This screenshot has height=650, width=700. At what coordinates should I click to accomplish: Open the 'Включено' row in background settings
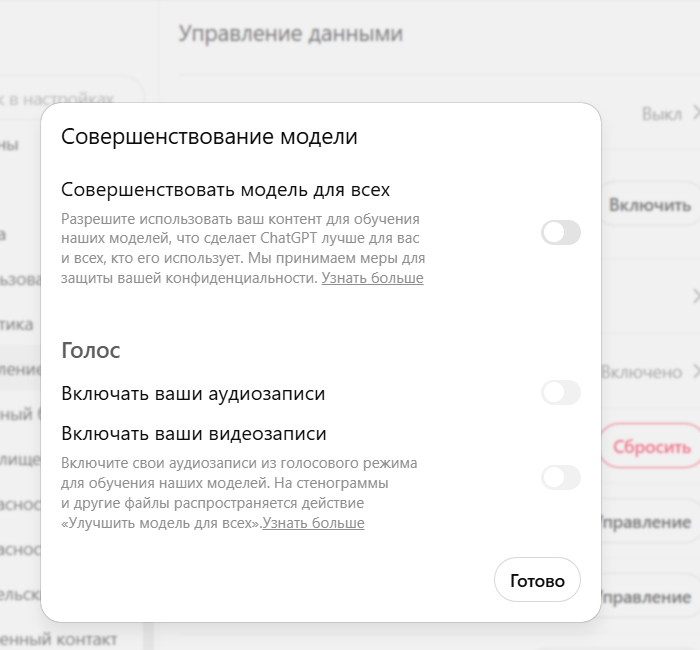click(x=650, y=371)
